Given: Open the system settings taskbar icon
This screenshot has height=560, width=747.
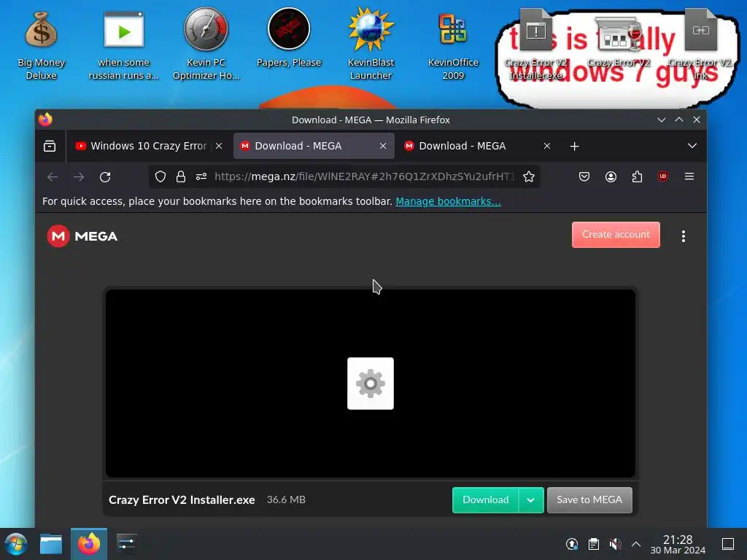Looking at the screenshot, I should (x=126, y=544).
